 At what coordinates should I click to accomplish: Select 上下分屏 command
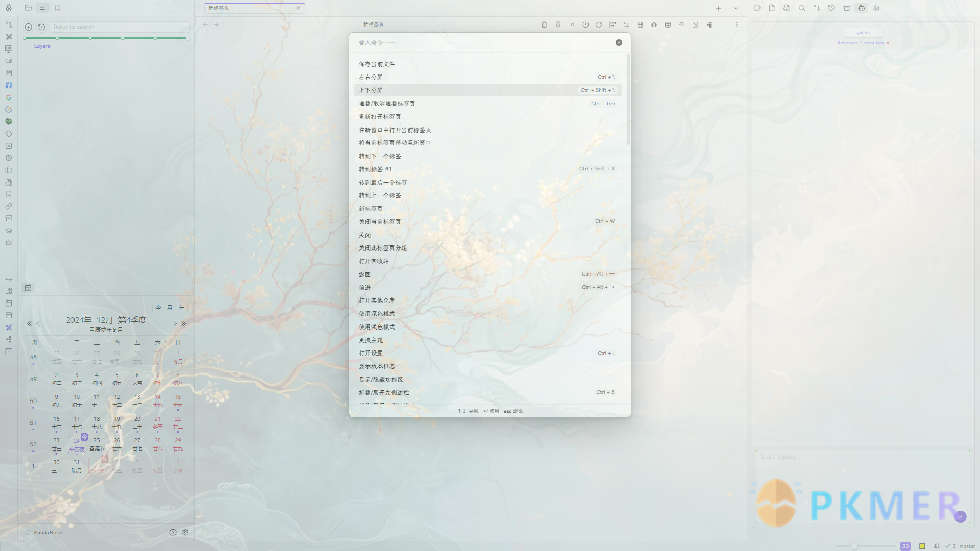click(x=487, y=90)
